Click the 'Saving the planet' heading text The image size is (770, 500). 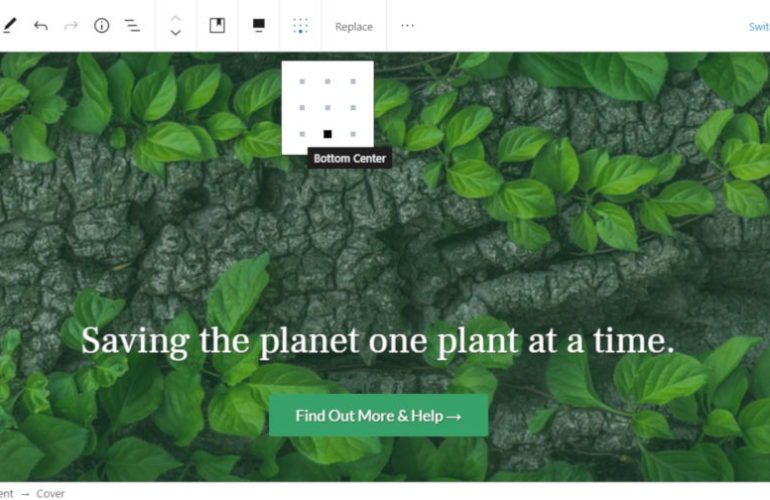377,341
